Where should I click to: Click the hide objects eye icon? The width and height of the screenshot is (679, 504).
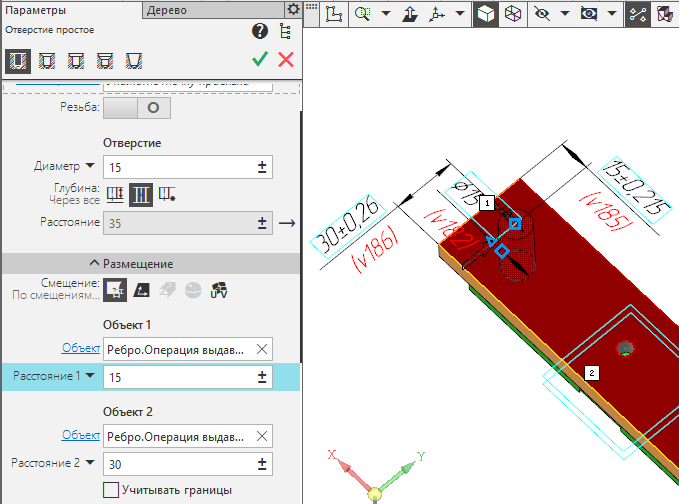(x=541, y=14)
